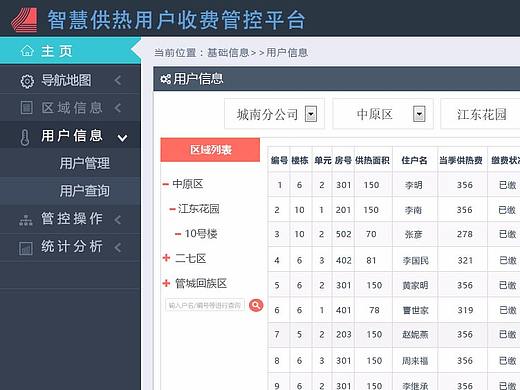Click the red search magnifier button
This screenshot has width=520, height=390.
(x=256, y=305)
